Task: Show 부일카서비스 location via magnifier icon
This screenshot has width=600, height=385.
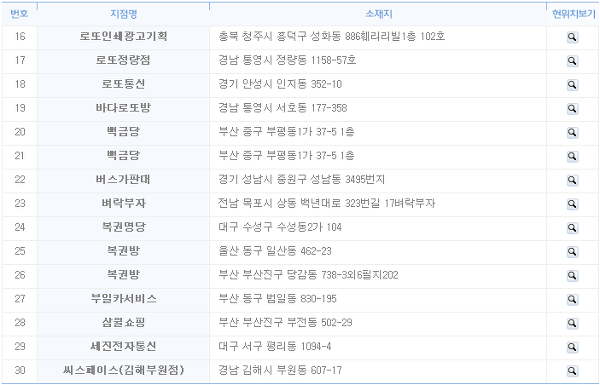Action: click(572, 299)
